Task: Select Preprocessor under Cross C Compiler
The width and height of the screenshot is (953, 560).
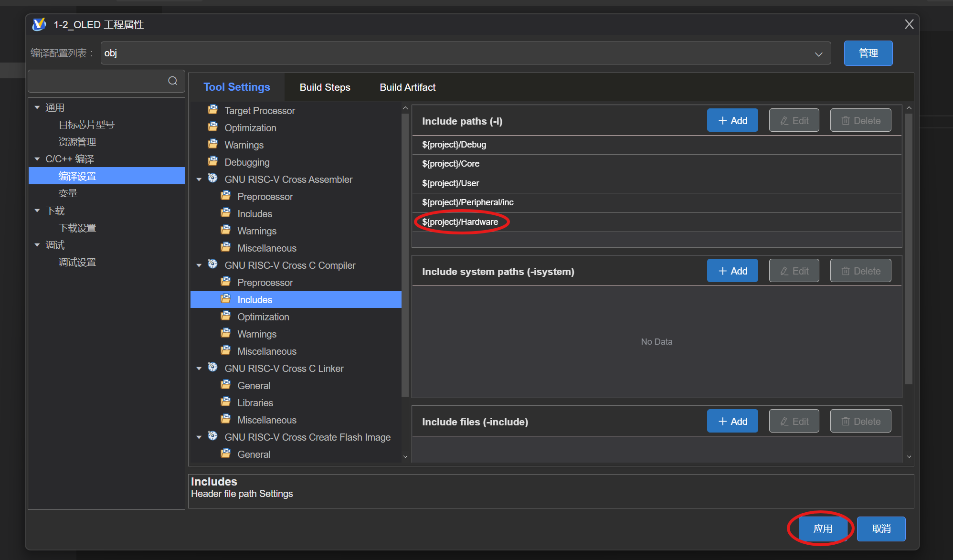Action: point(265,283)
